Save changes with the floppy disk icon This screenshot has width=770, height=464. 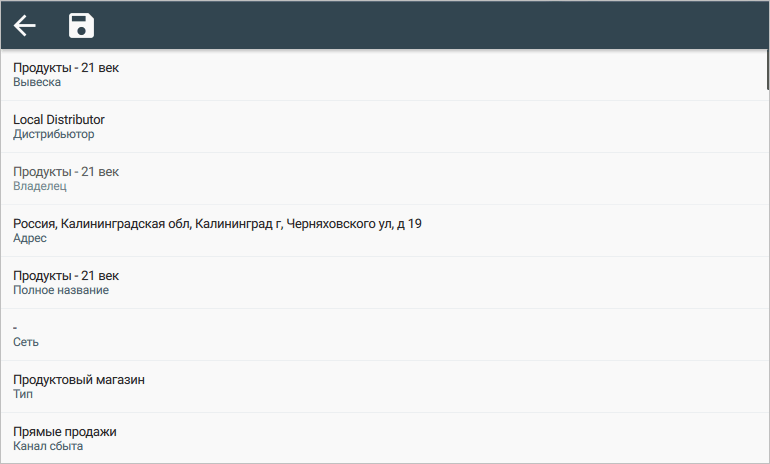click(x=81, y=26)
